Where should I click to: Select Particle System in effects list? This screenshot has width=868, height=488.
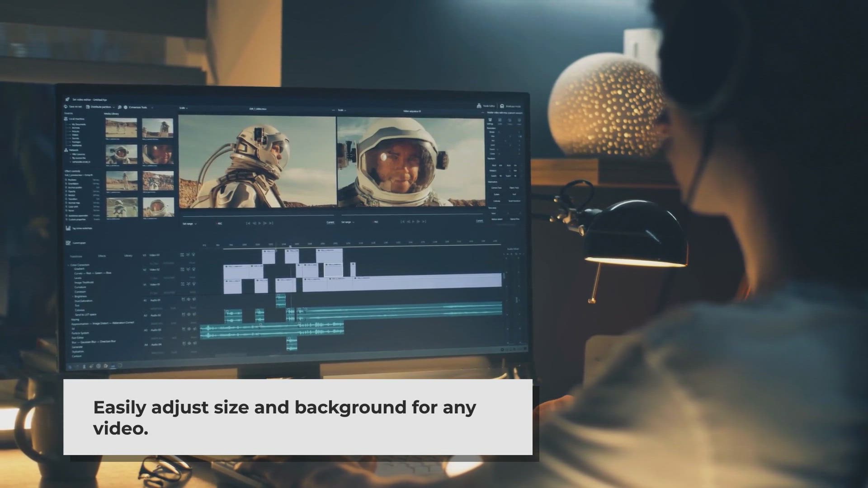80,333
